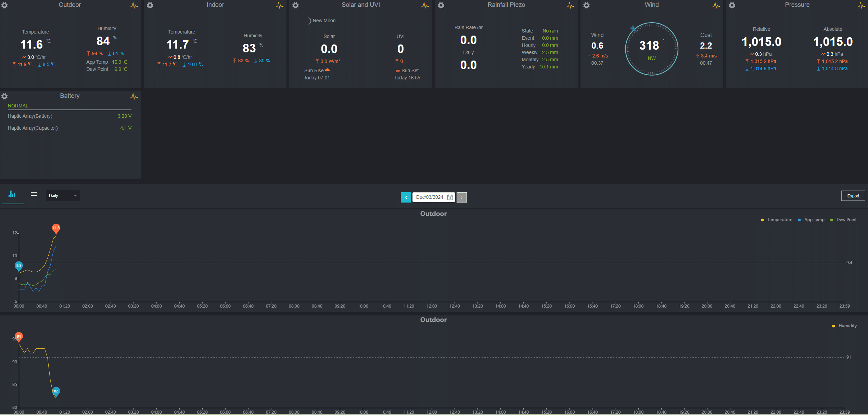Open the calendar picker icon
This screenshot has width=868, height=415.
[x=450, y=197]
